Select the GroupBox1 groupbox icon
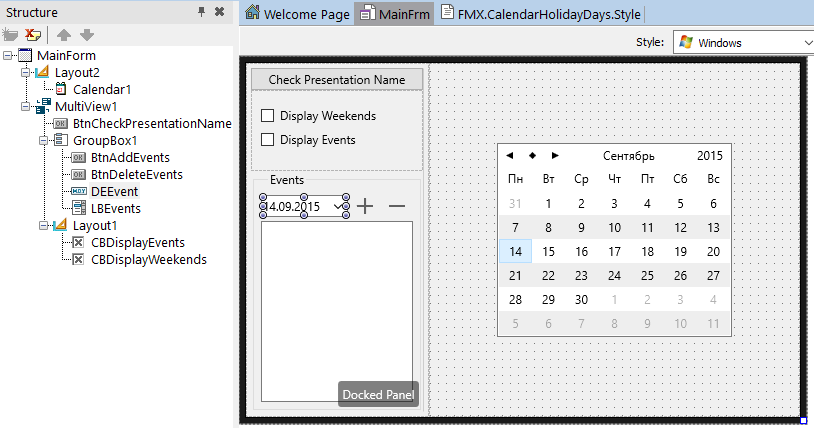 pyautogui.click(x=61, y=140)
